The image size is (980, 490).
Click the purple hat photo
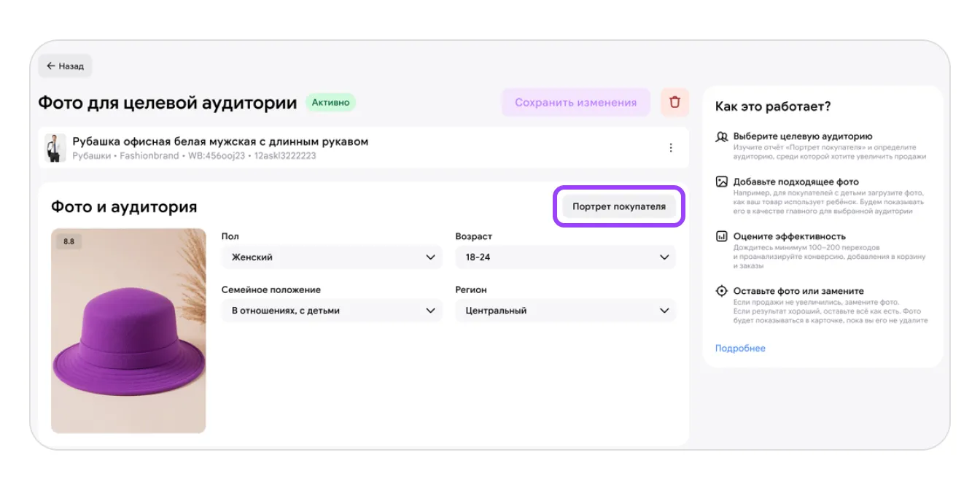[x=128, y=331]
